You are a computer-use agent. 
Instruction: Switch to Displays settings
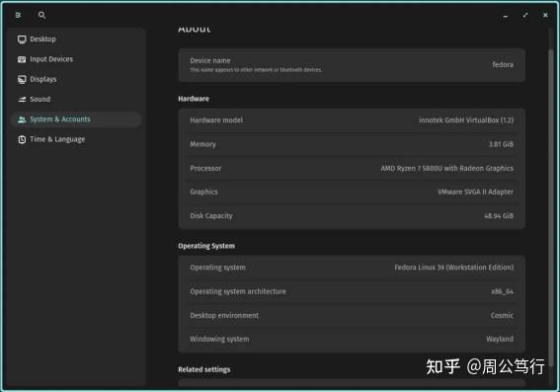click(x=76, y=79)
